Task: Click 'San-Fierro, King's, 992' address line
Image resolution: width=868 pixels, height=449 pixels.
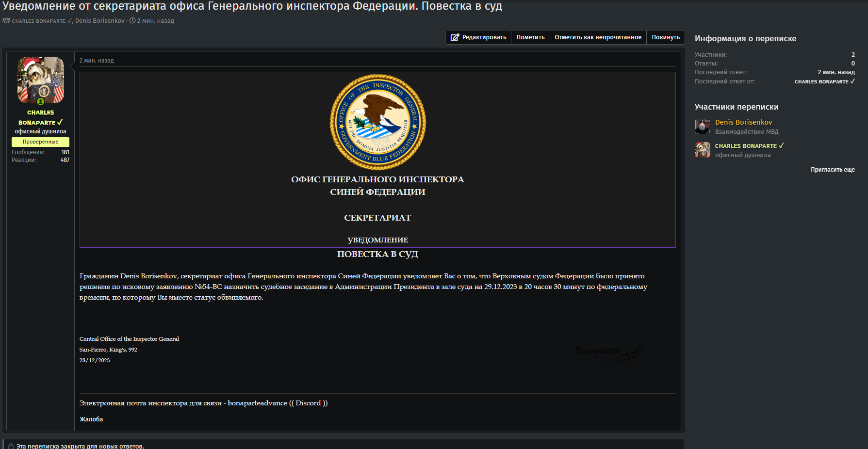Action: (x=108, y=350)
